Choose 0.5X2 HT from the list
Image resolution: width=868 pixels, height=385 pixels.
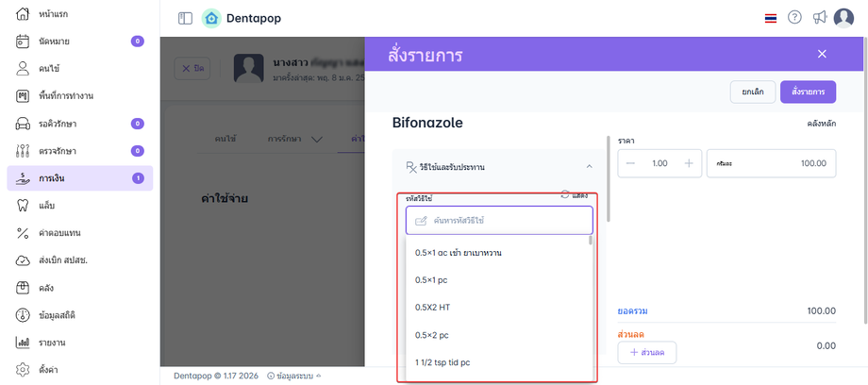[x=432, y=308]
